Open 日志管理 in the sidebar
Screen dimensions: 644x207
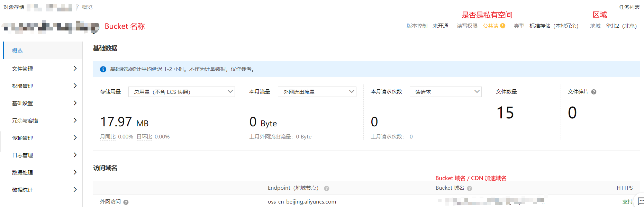pos(43,155)
